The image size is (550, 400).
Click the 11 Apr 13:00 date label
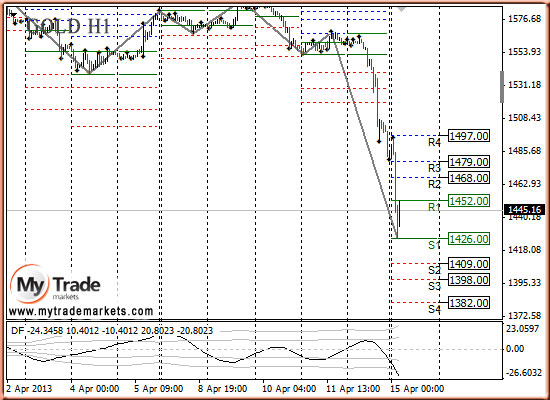353,389
